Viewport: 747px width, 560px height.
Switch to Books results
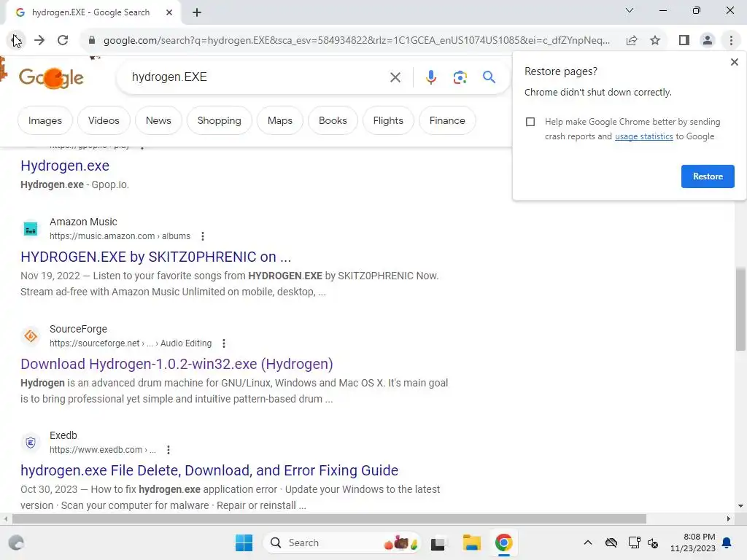point(333,121)
